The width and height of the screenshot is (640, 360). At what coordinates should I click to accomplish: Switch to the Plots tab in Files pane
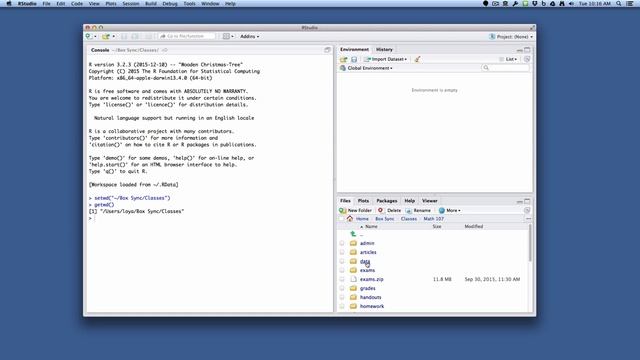(x=363, y=201)
